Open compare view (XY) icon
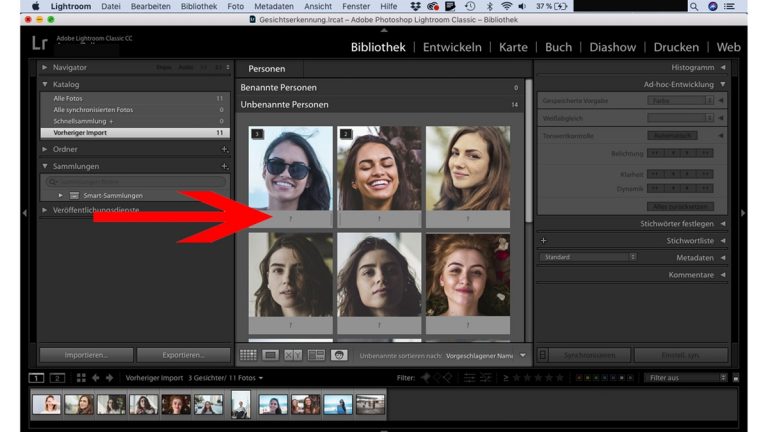 293,355
